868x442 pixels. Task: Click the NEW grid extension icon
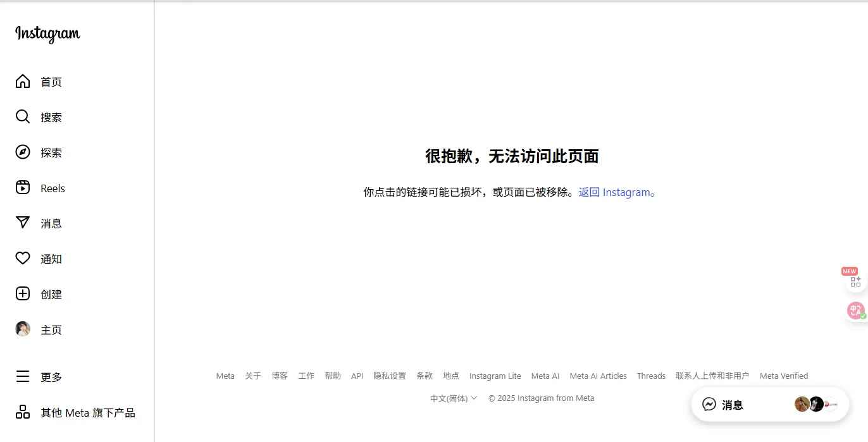[855, 281]
